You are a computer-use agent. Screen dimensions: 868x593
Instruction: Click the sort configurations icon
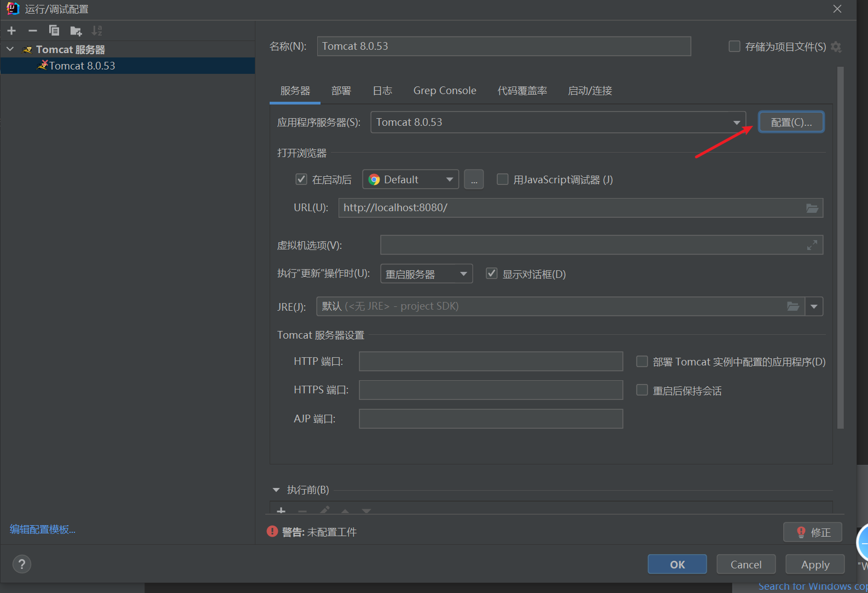click(x=97, y=31)
